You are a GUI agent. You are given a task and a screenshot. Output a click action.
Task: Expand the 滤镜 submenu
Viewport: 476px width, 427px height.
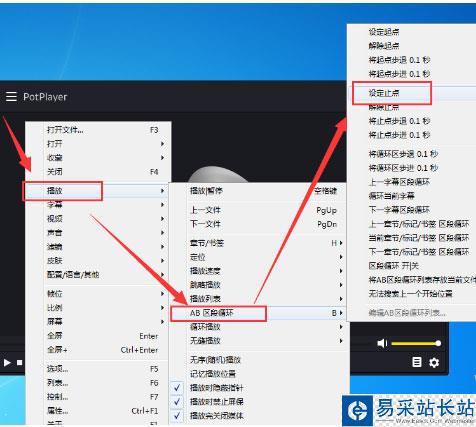coord(98,246)
